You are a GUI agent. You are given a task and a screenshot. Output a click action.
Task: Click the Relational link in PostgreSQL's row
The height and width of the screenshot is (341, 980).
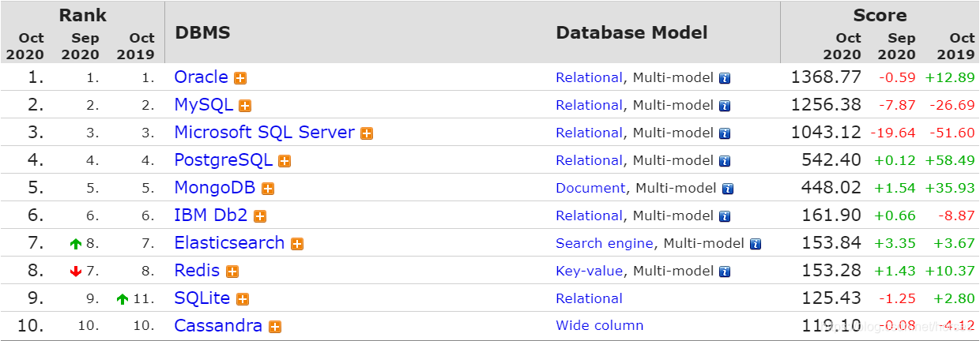[589, 160]
